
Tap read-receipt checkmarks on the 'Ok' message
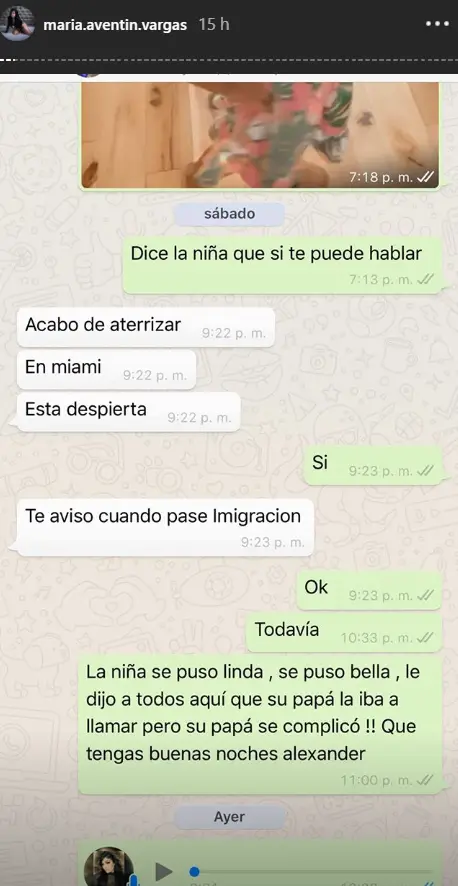tap(425, 595)
